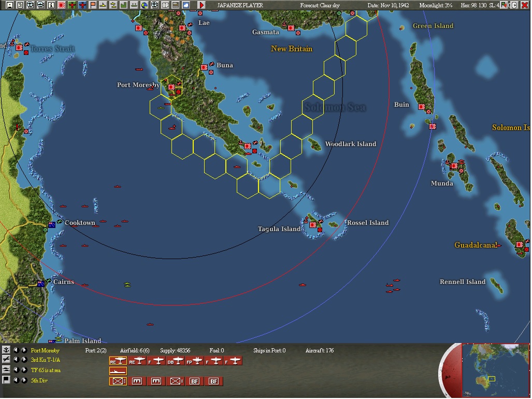Screen dimensions: 532x399
Task: Open the document list icon in the toolbar
Action: click(20, 5)
